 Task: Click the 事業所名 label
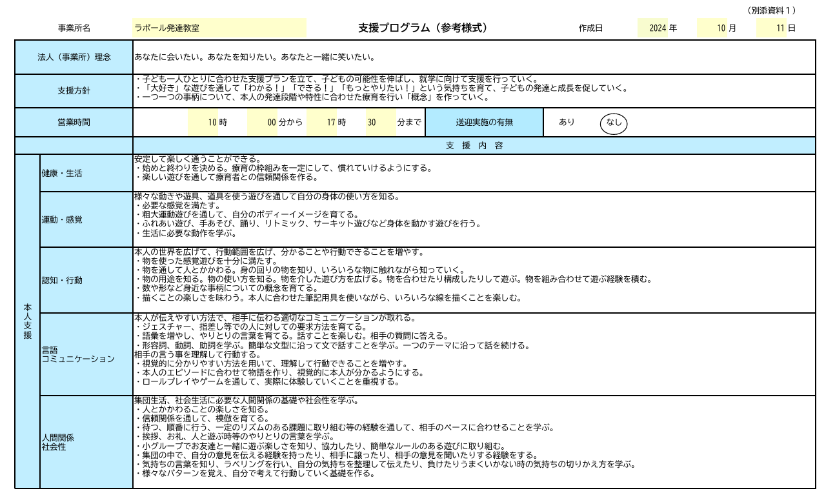[74, 28]
